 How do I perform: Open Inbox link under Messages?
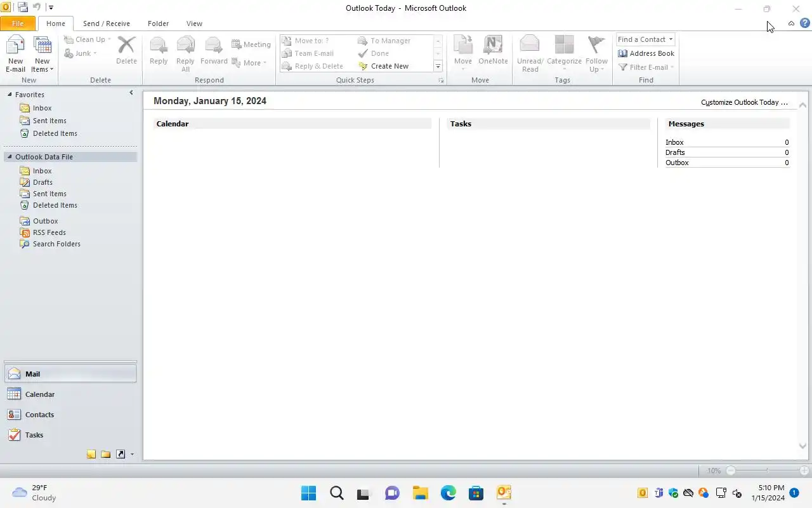pyautogui.click(x=674, y=142)
